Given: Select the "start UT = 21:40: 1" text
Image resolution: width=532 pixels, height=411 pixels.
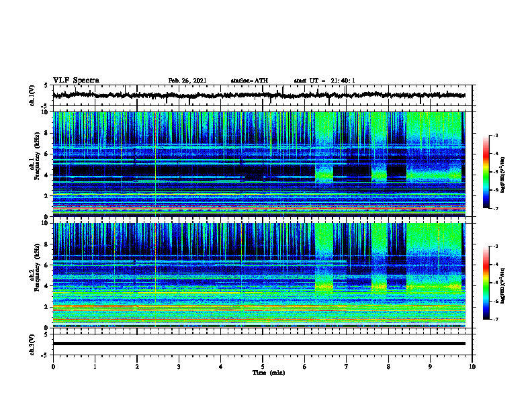Looking at the screenshot, I should 324,81.
